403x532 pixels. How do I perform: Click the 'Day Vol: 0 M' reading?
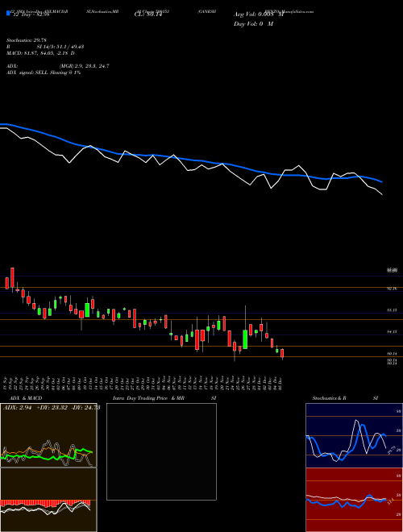point(253,24)
